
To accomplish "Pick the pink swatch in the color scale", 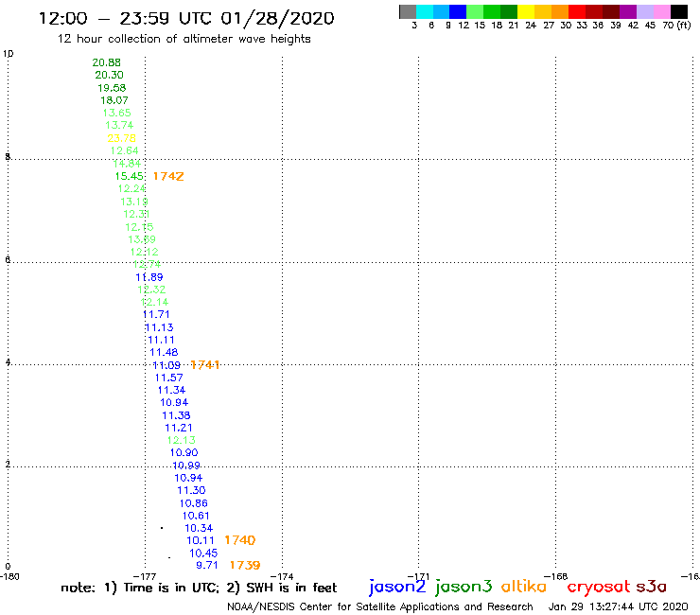I will coord(662,11).
